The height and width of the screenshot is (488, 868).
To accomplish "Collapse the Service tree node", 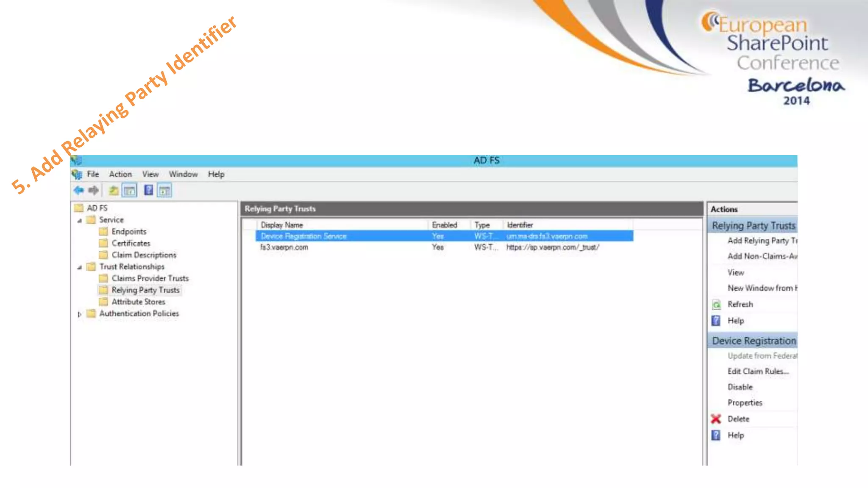I will [80, 220].
